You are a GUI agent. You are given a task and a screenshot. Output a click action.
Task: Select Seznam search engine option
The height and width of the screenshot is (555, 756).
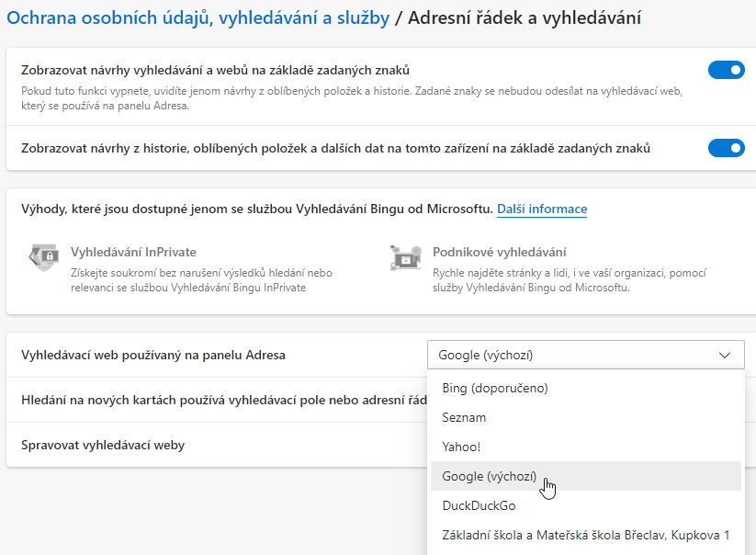586,417
